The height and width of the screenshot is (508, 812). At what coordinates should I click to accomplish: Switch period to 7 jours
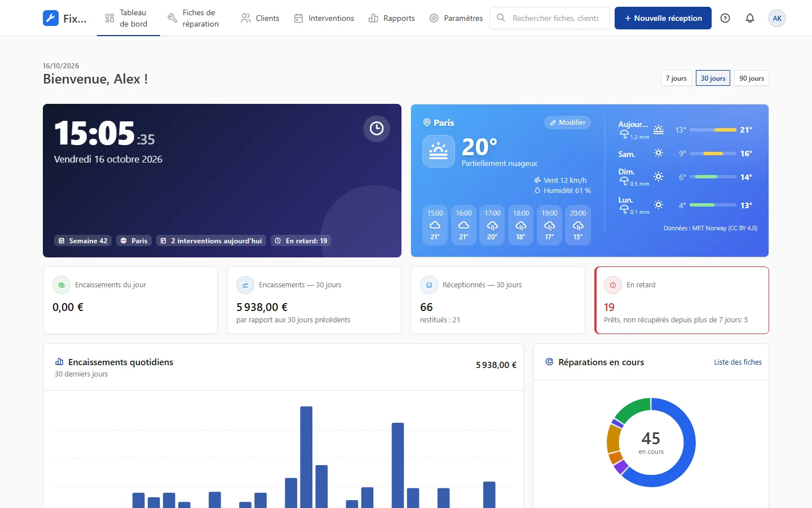[676, 78]
